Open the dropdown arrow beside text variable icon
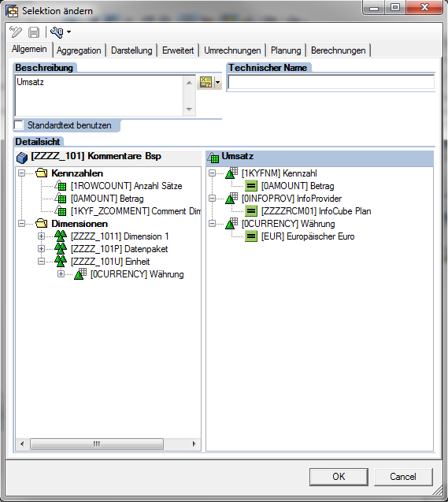The width and height of the screenshot is (448, 502). click(x=218, y=83)
